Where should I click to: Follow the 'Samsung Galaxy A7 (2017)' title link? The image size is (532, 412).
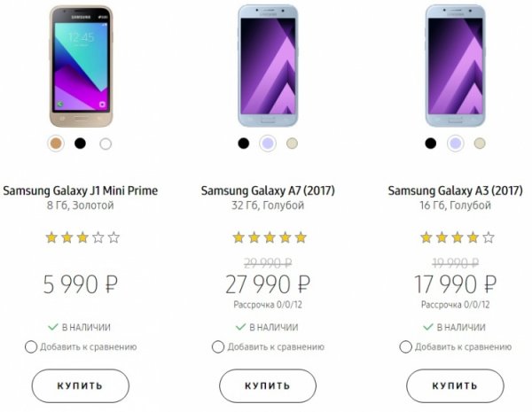coord(268,190)
